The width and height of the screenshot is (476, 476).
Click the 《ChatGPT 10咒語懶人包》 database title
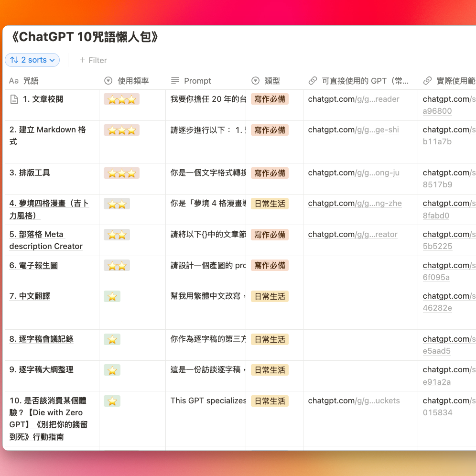click(x=85, y=37)
